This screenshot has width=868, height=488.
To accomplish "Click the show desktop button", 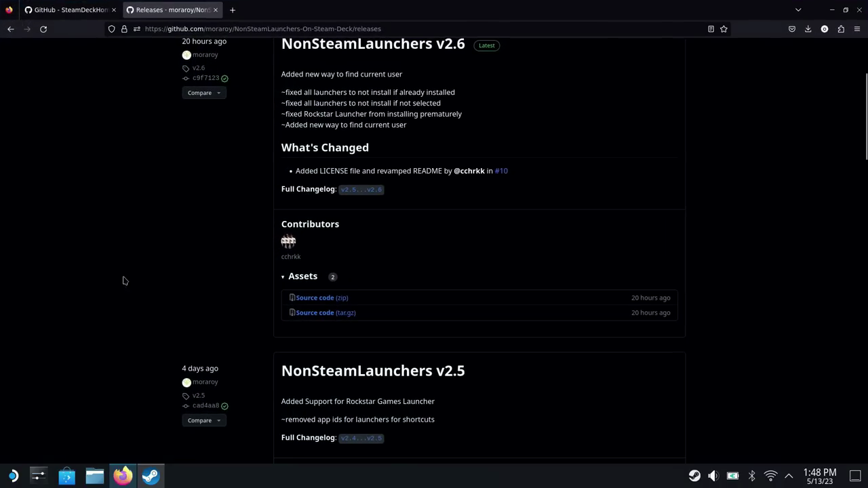I will pyautogui.click(x=855, y=476).
